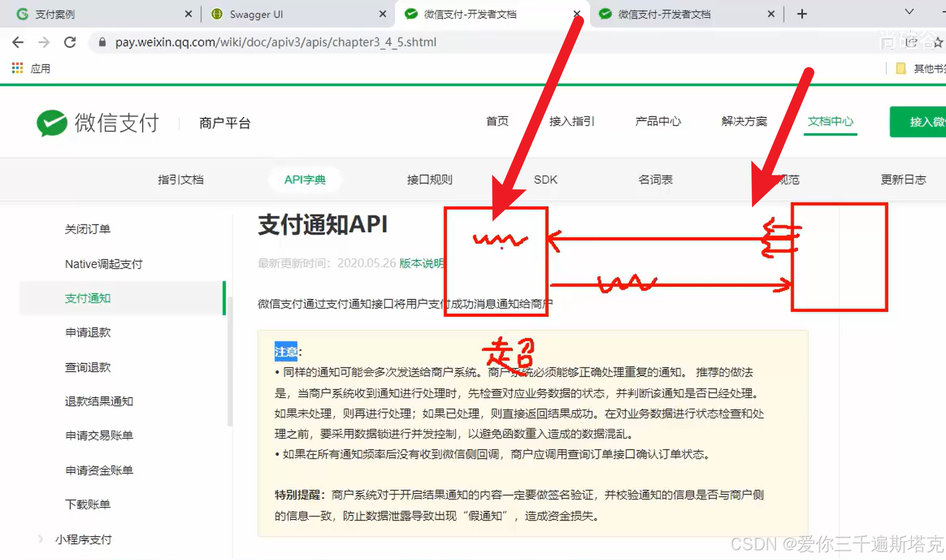Screen dimensions: 946x560
Task: Select the 接口规则 sub-navigation tab
Action: coord(430,180)
